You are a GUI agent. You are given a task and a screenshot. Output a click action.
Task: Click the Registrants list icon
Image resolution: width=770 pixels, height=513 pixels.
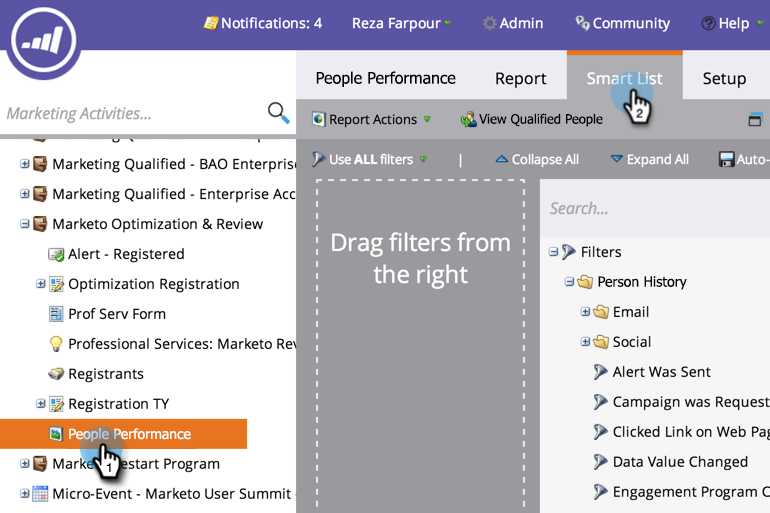(x=57, y=374)
